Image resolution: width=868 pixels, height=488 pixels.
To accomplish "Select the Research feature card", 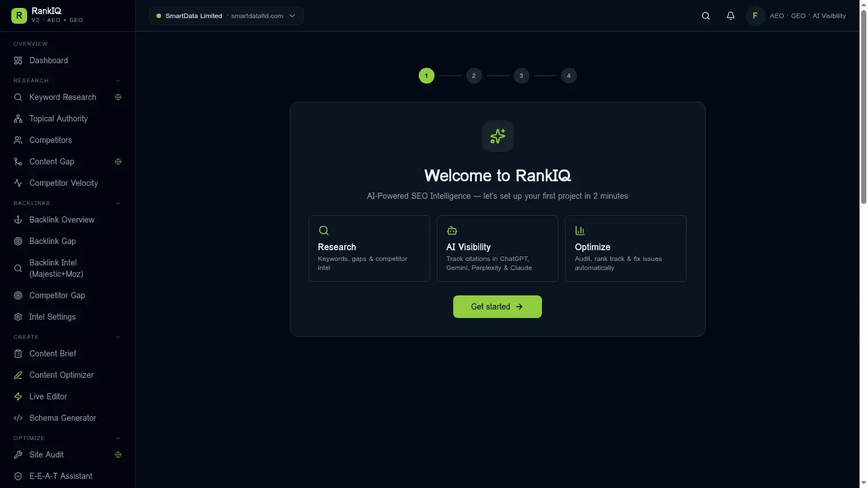I will (369, 249).
